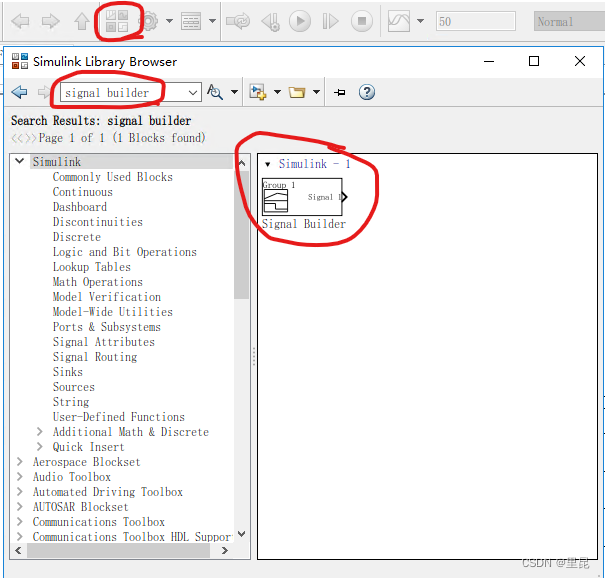The height and width of the screenshot is (578, 605).
Task: Click tree vertical scrollbar up arrow
Action: tap(242, 163)
